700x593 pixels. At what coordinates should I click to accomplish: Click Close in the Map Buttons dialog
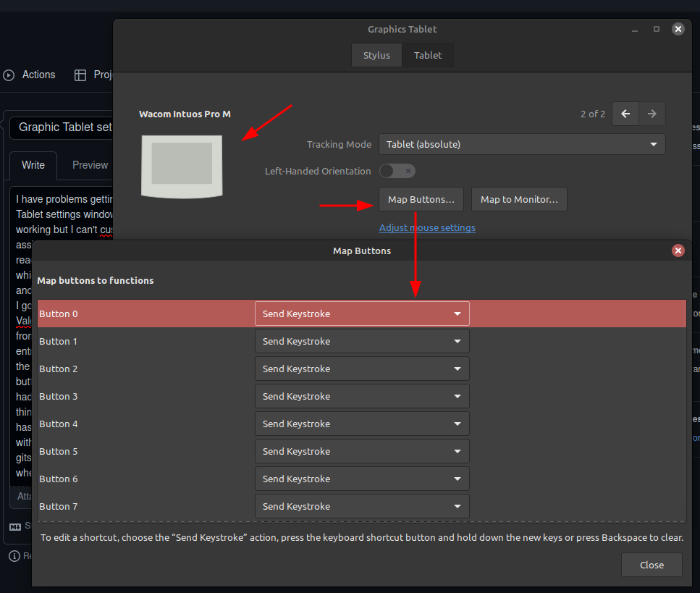(651, 565)
